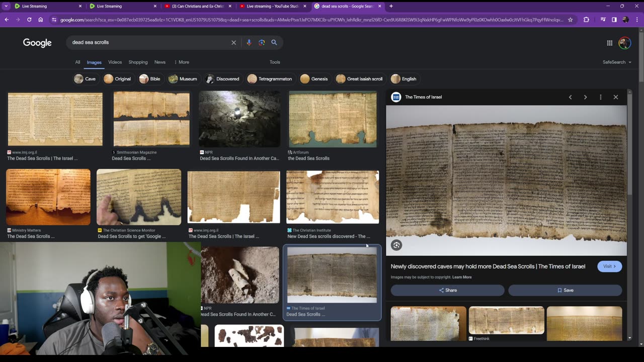Screen dimensions: 644x362
Task: Click the dead sea scrolls search field
Action: [x=148, y=43]
